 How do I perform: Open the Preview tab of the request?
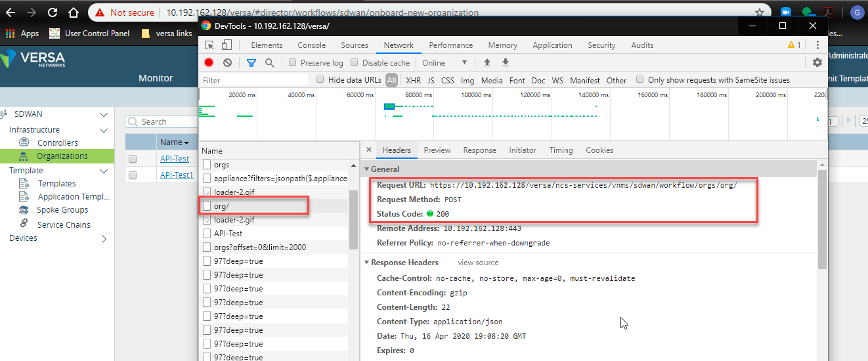(x=437, y=150)
